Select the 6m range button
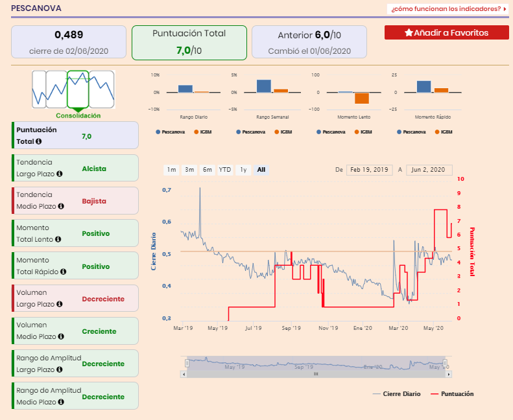 pos(207,170)
